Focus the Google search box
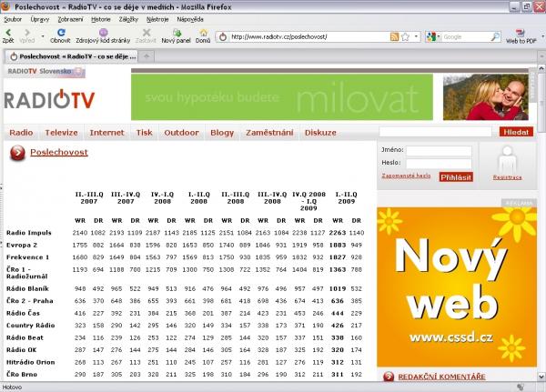 click(466, 36)
